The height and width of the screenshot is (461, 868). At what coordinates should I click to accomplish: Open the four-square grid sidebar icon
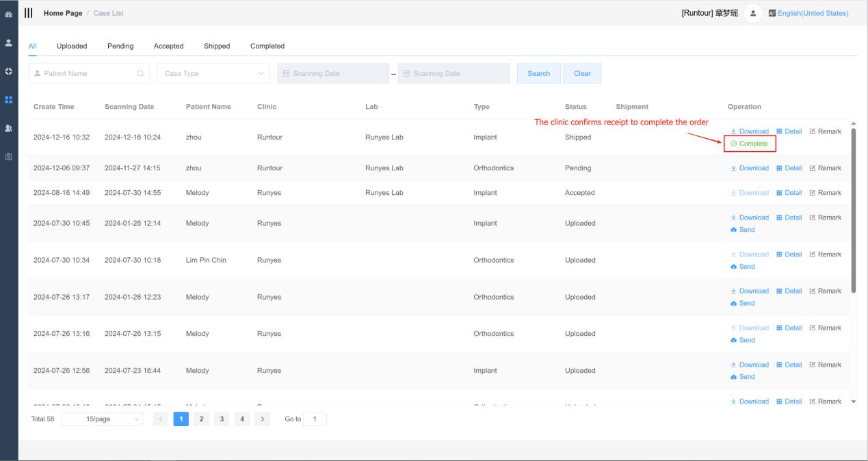[9, 100]
